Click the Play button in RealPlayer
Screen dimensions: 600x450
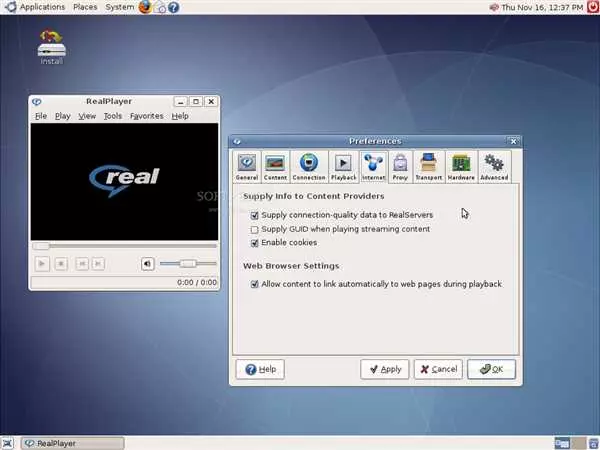tap(42, 264)
